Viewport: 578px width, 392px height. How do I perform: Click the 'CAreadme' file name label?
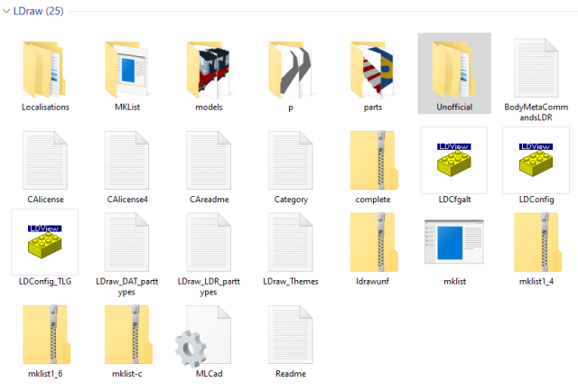tap(209, 200)
